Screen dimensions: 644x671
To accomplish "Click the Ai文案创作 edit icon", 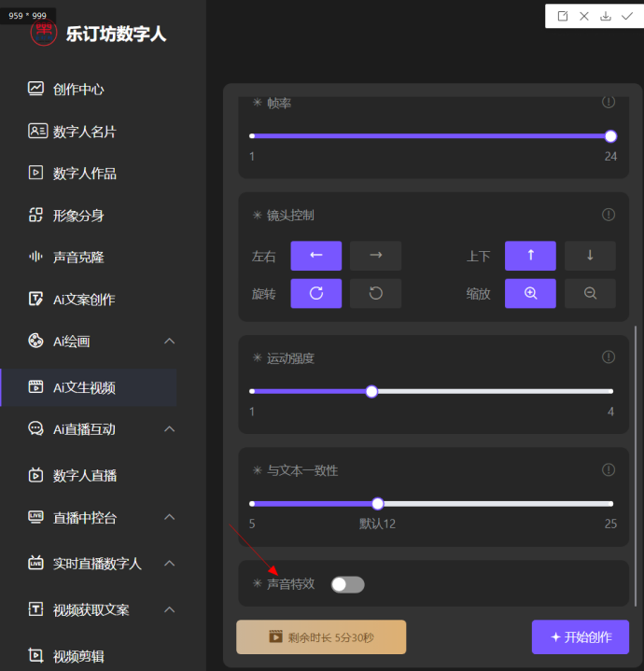I will (35, 299).
